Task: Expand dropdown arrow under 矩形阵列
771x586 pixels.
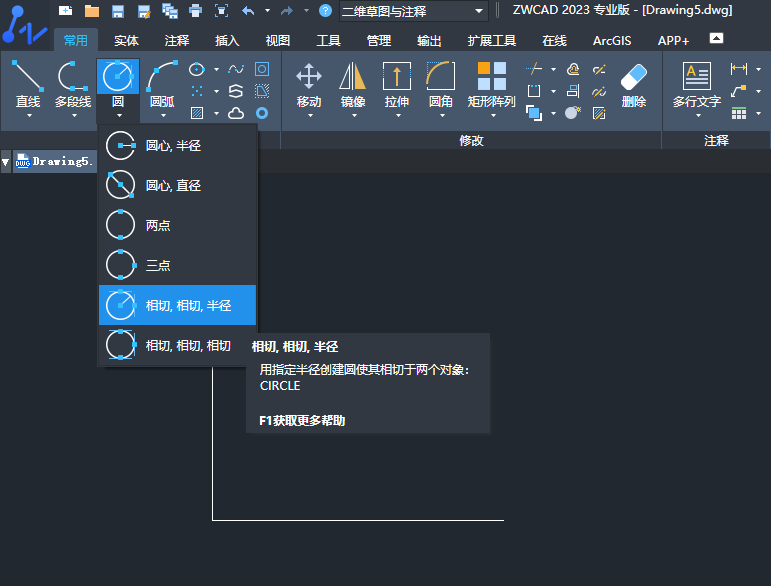Action: tap(493, 116)
